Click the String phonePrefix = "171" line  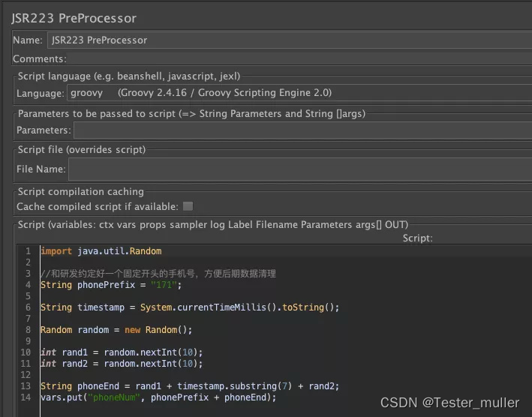(111, 285)
